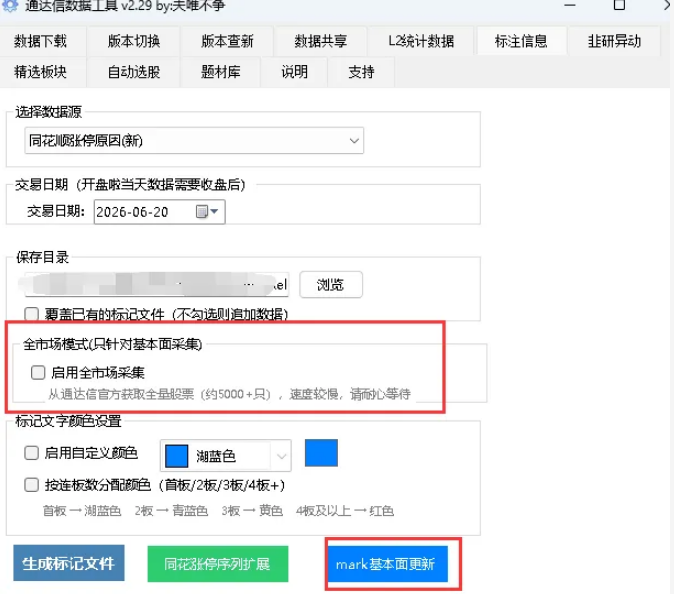
Task: Open the 精选板块 tab
Action: [40, 72]
